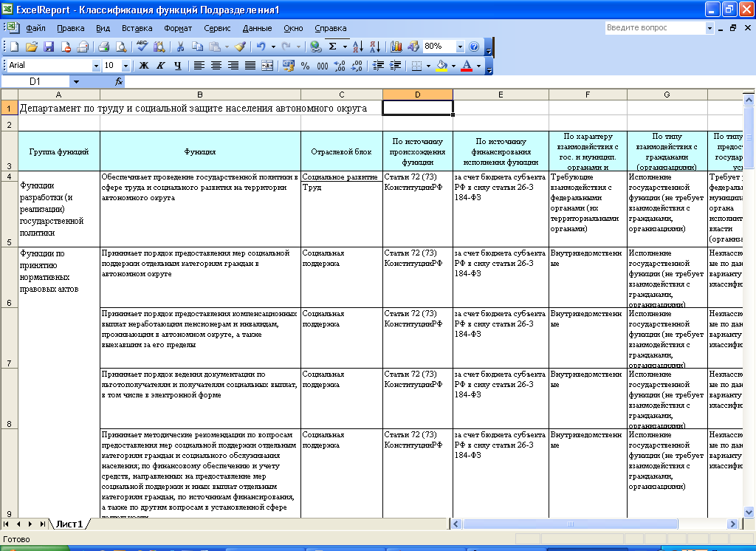Increase the cell indent
756x551 pixels.
(396, 66)
